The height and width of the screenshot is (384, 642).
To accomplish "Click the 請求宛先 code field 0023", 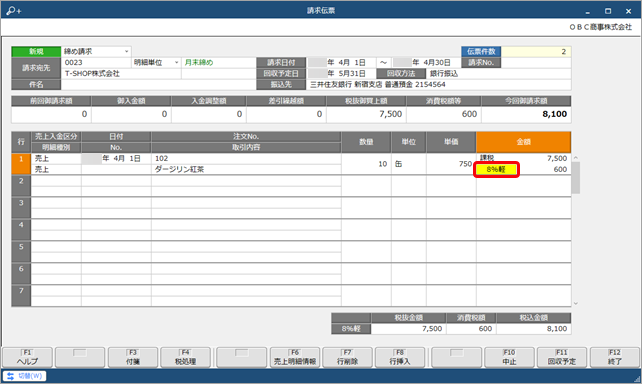I will pyautogui.click(x=97, y=63).
